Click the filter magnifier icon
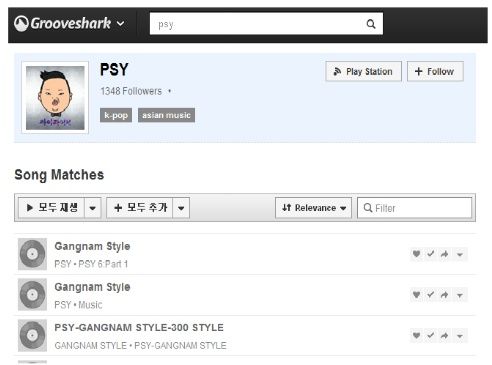492x365 pixels. (x=368, y=208)
